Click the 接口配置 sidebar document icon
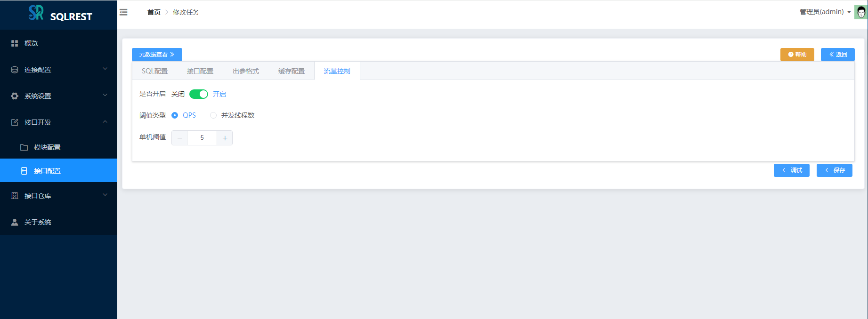Screen dimensions: 868x319 click(24, 171)
